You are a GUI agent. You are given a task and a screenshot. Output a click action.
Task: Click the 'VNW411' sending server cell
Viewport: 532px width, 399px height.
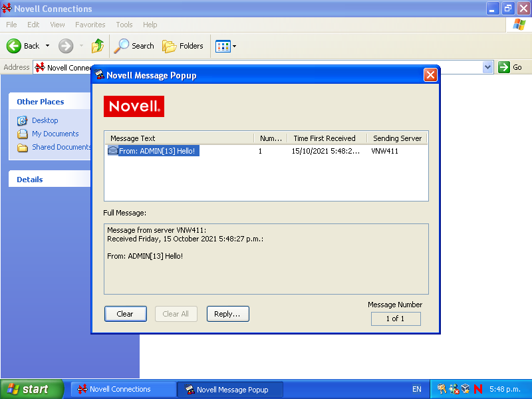(x=385, y=151)
